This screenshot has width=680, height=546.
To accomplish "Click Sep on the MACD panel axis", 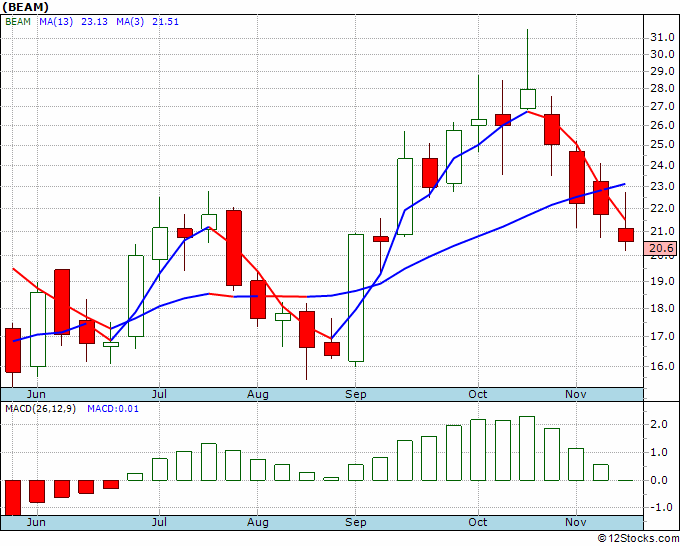I will coord(356,522).
